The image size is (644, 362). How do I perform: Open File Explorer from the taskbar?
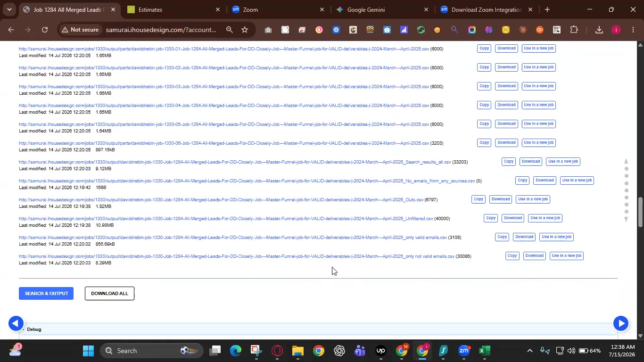pyautogui.click(x=298, y=351)
